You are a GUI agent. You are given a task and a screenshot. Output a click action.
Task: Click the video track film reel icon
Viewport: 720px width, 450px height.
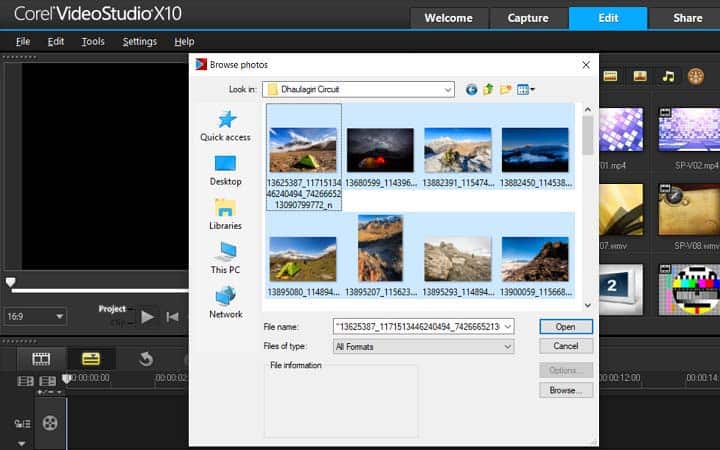click(x=50, y=422)
